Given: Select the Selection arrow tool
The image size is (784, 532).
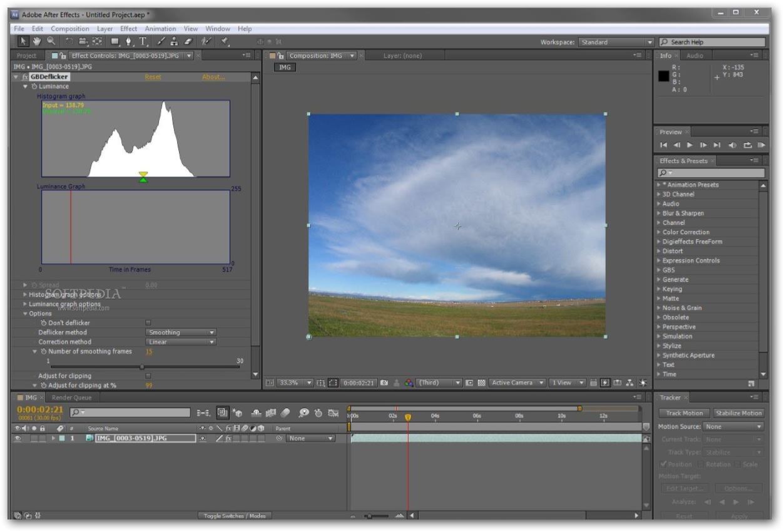Looking at the screenshot, I should pyautogui.click(x=23, y=41).
